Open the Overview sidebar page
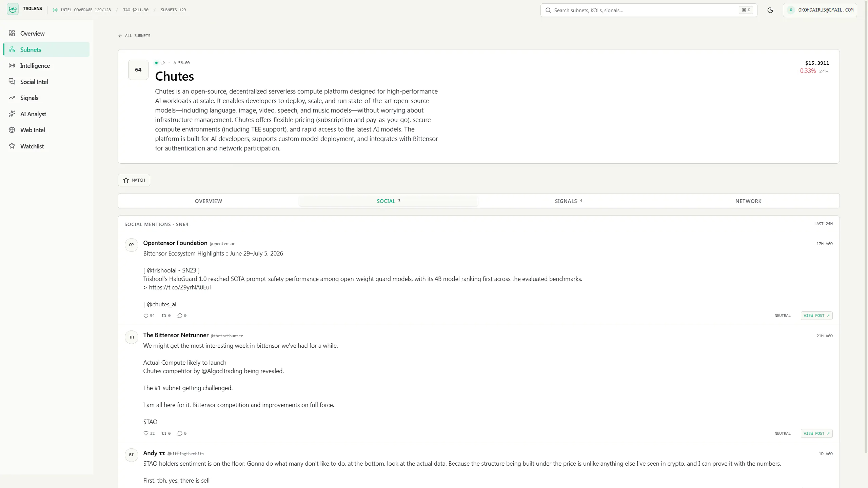 point(46,33)
